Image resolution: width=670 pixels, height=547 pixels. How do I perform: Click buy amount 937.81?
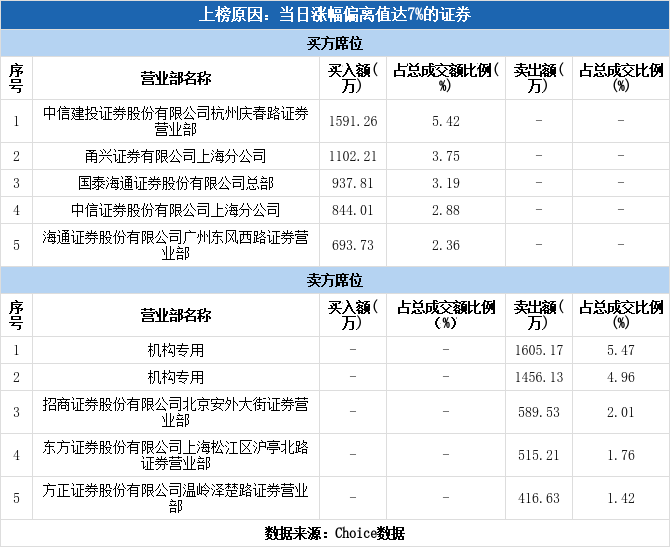353,183
